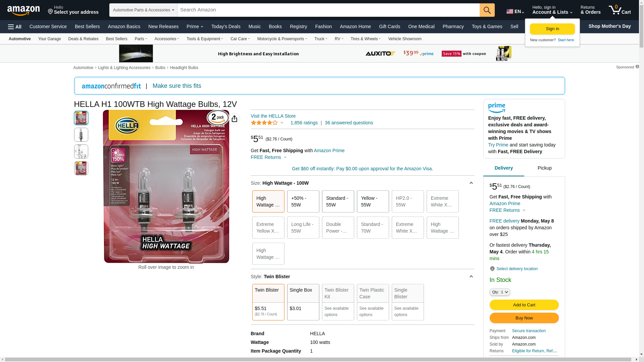The image size is (644, 362).
Task: Click the Try Prime link
Action: coord(498,145)
